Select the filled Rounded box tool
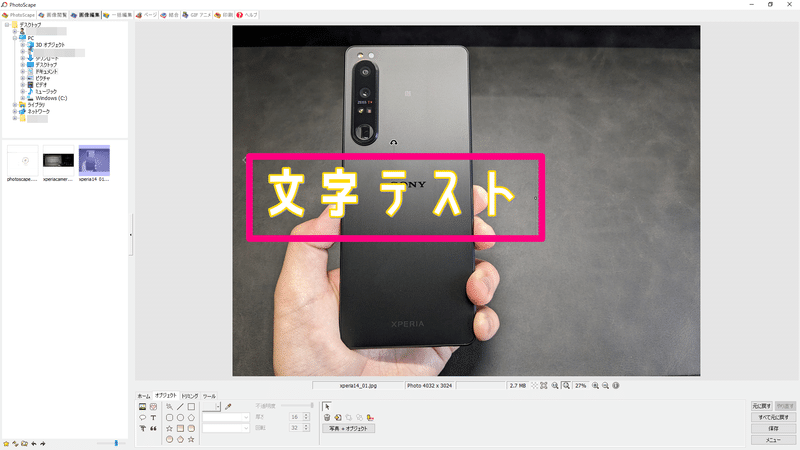The image size is (800, 450). [191, 429]
